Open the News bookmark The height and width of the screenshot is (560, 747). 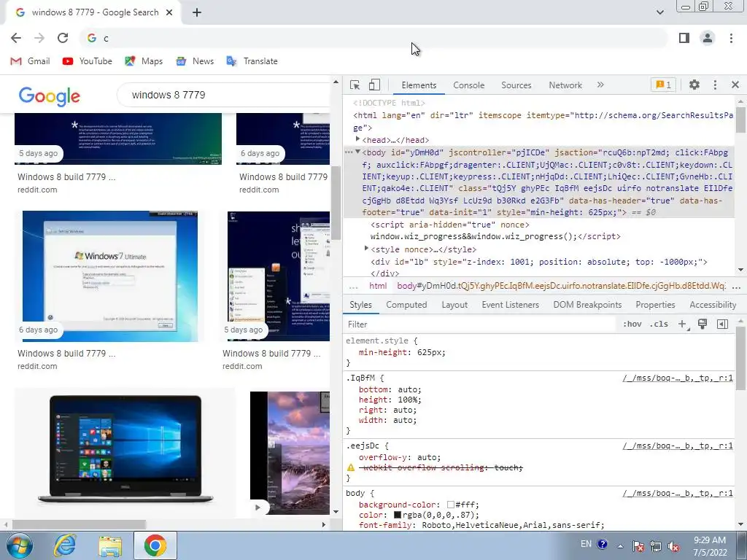194,61
